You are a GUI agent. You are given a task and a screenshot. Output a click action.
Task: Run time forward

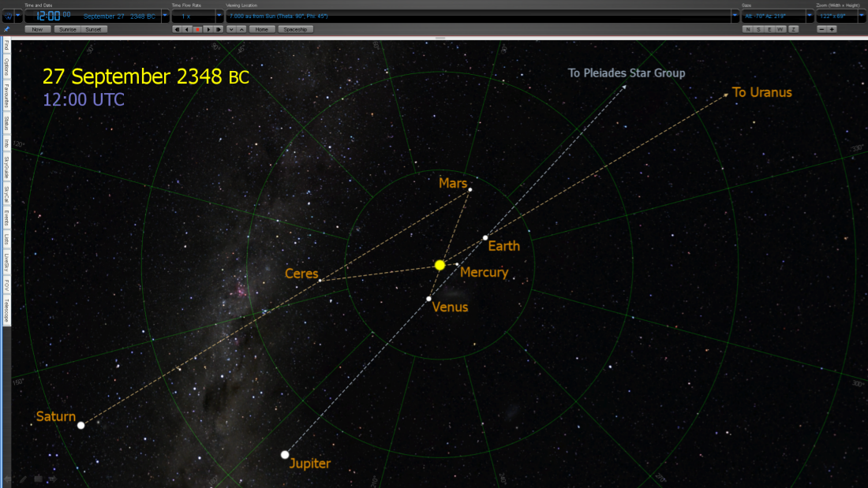click(x=208, y=29)
